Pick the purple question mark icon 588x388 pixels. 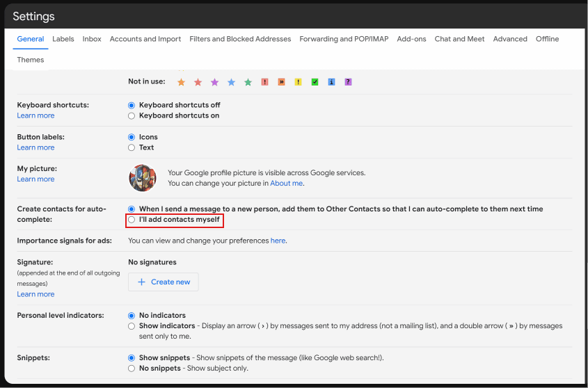point(349,82)
